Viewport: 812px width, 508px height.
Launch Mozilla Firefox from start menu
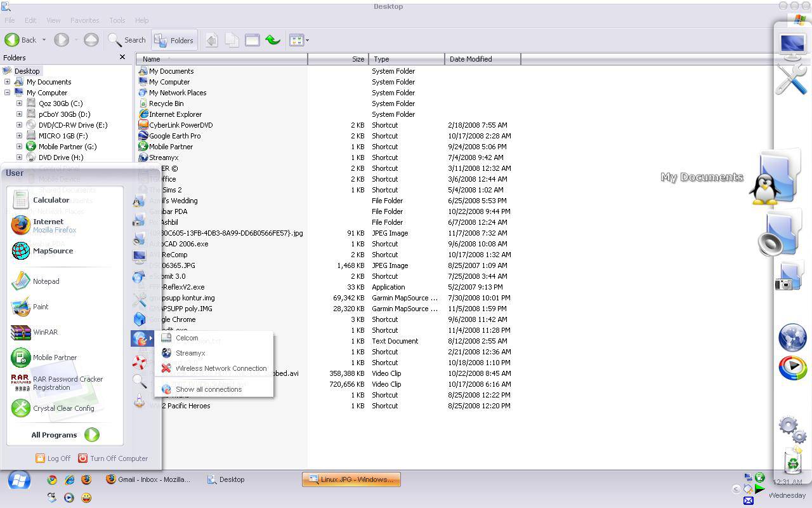44,225
